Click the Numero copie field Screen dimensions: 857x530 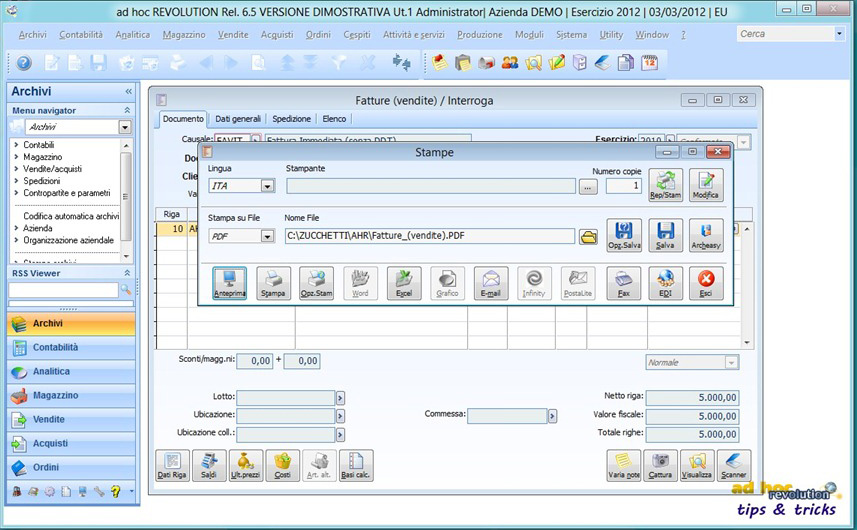pyautogui.click(x=624, y=186)
